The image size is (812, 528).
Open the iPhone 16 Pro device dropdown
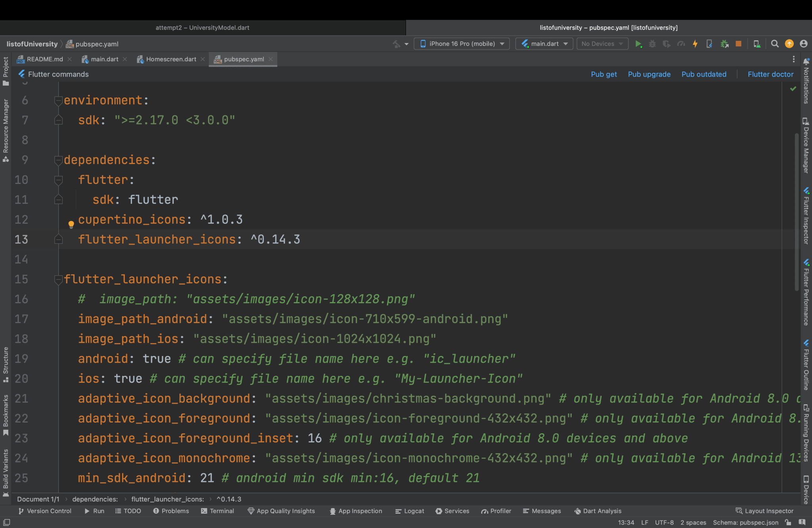(x=462, y=44)
